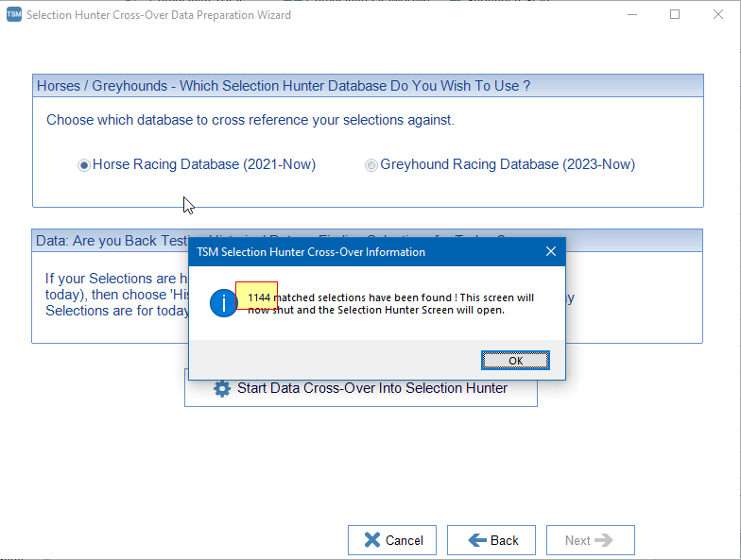Close the Data Preparation Wizard window
The image size is (741, 560).
tap(718, 15)
